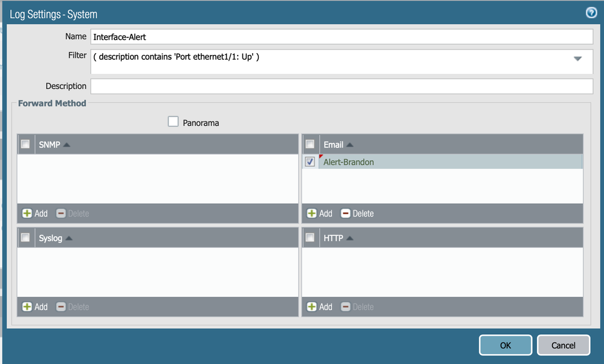Click green Add icon under Email
Image resolution: width=604 pixels, height=364 pixels.
(312, 213)
